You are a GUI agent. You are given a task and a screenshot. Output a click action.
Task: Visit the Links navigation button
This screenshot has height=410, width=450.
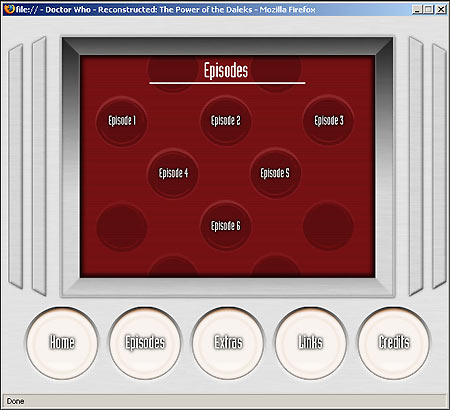[x=311, y=343]
